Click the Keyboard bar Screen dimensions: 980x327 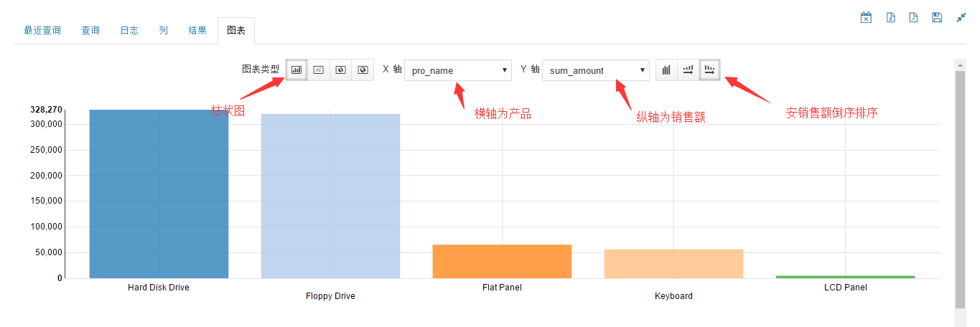(673, 263)
